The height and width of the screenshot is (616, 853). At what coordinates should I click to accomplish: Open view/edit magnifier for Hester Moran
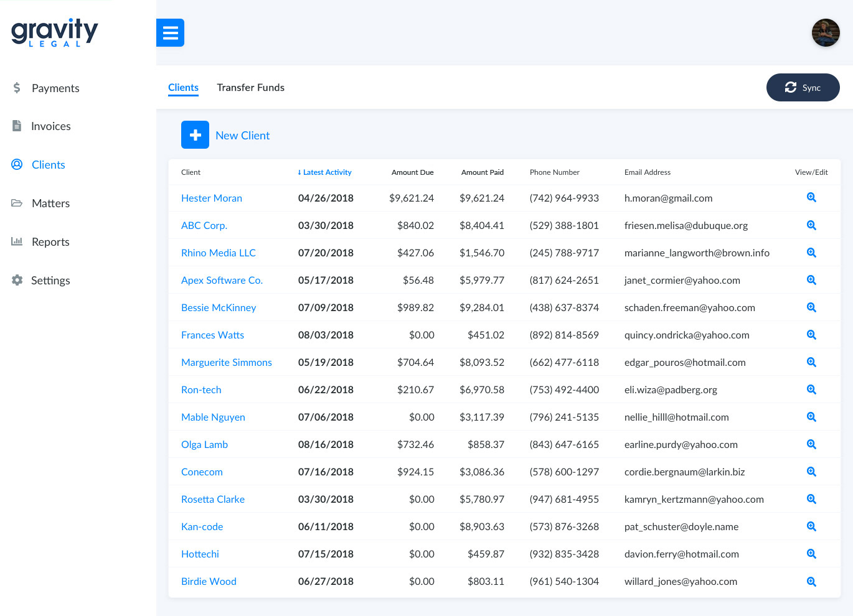pyautogui.click(x=811, y=198)
